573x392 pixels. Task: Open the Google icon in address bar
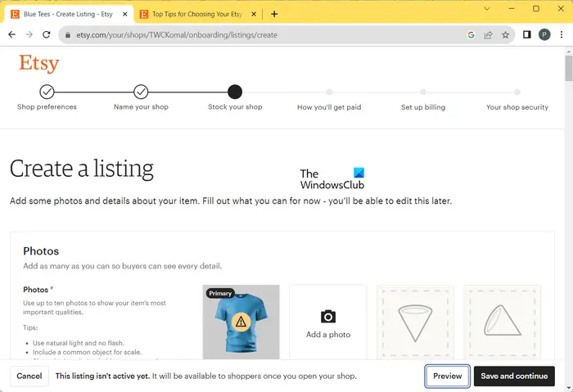[471, 34]
